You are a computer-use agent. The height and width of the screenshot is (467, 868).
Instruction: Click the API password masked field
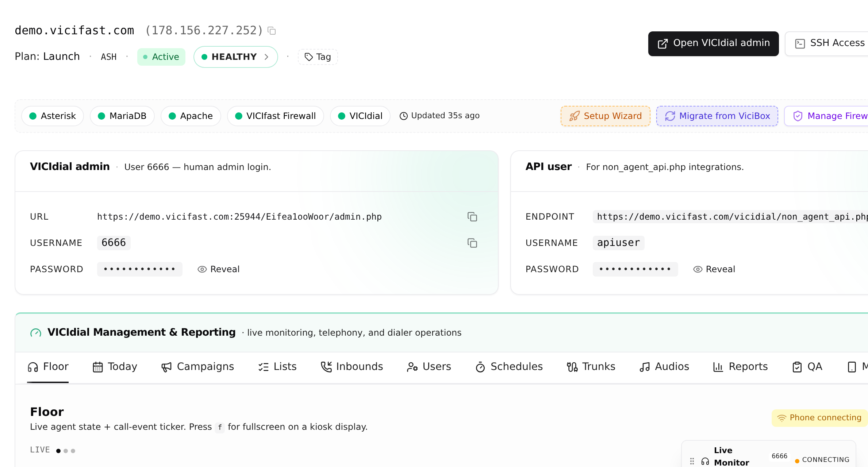pos(635,269)
